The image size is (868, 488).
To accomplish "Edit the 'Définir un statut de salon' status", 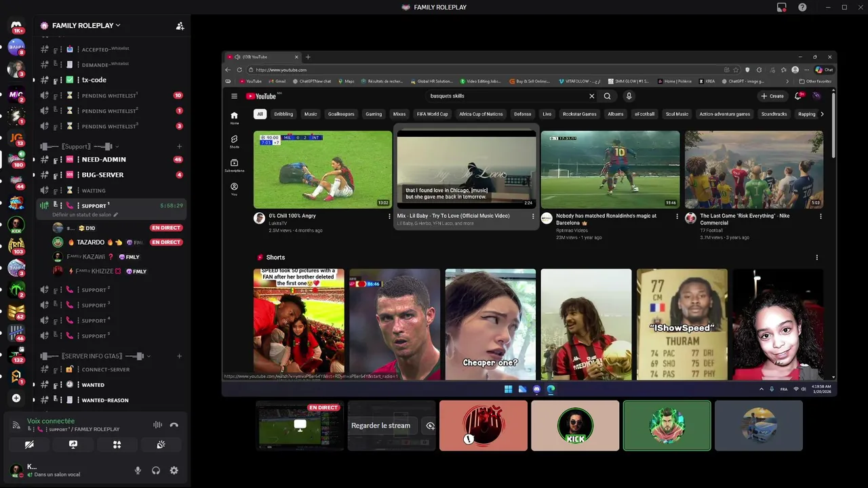I will pyautogui.click(x=85, y=215).
